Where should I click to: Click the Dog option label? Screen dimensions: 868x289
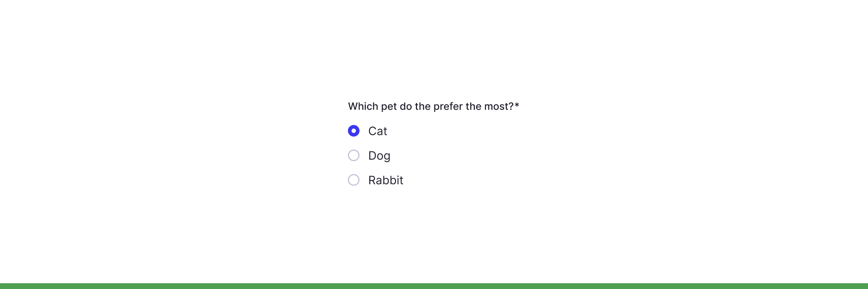point(379,155)
